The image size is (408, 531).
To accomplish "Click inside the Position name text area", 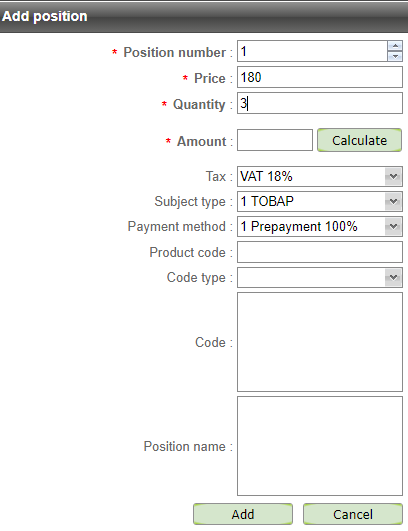I will (320, 446).
